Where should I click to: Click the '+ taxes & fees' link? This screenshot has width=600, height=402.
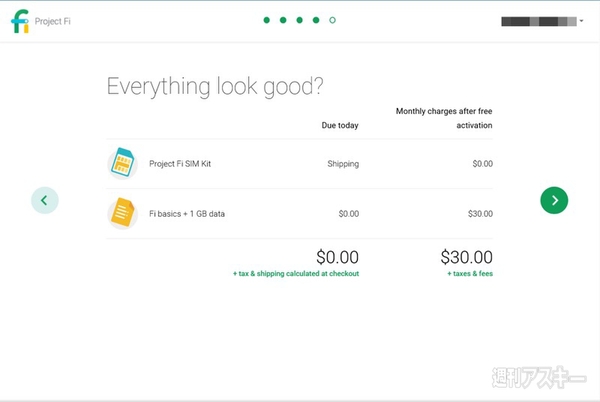470,273
